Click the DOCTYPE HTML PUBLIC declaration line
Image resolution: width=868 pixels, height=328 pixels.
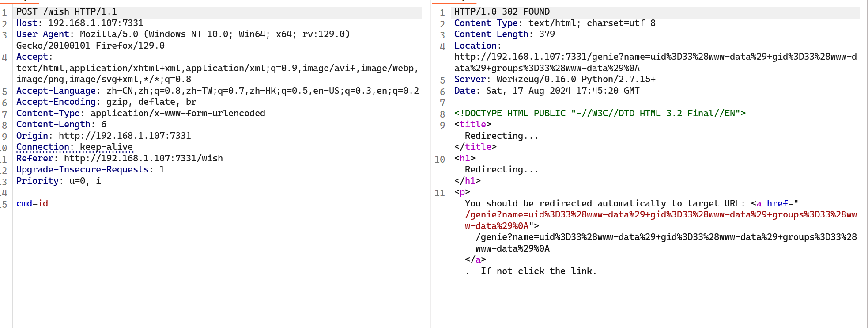click(600, 113)
